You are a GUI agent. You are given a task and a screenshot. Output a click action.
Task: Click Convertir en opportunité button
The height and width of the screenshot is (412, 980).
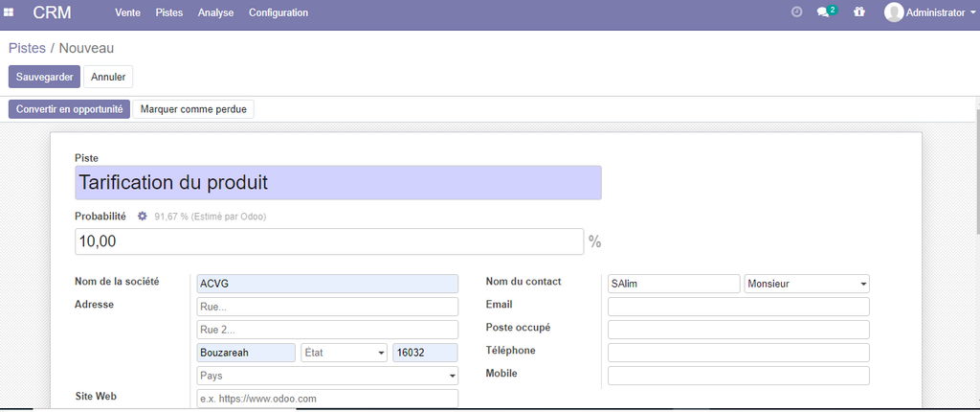point(69,109)
